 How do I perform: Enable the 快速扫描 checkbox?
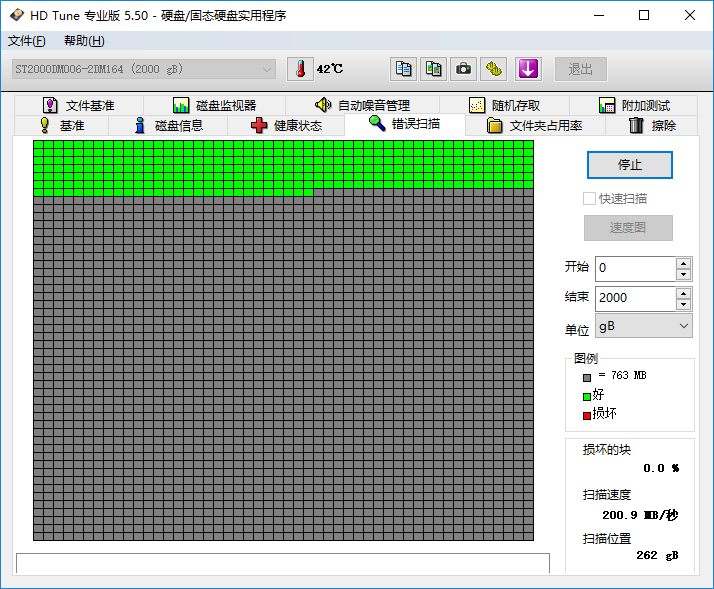[x=590, y=198]
